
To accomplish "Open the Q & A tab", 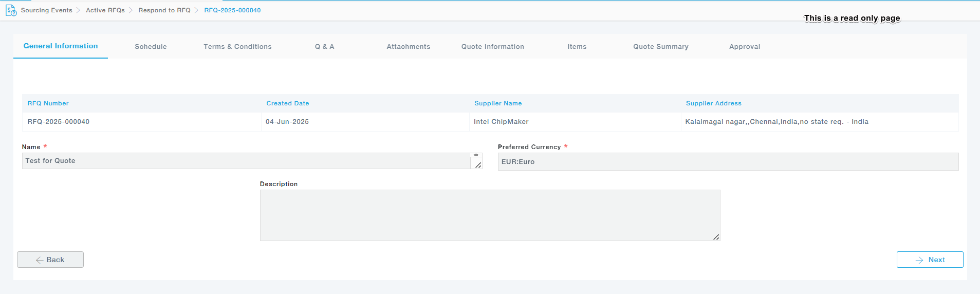I will point(324,47).
